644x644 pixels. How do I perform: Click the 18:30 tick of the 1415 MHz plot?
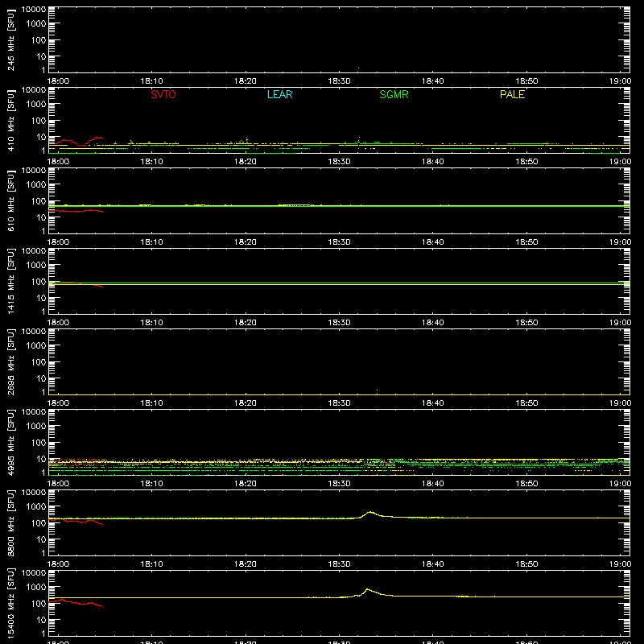[339, 323]
